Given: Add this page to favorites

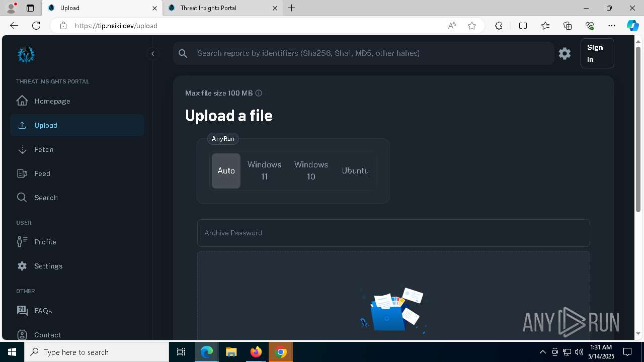Looking at the screenshot, I should click(x=472, y=26).
